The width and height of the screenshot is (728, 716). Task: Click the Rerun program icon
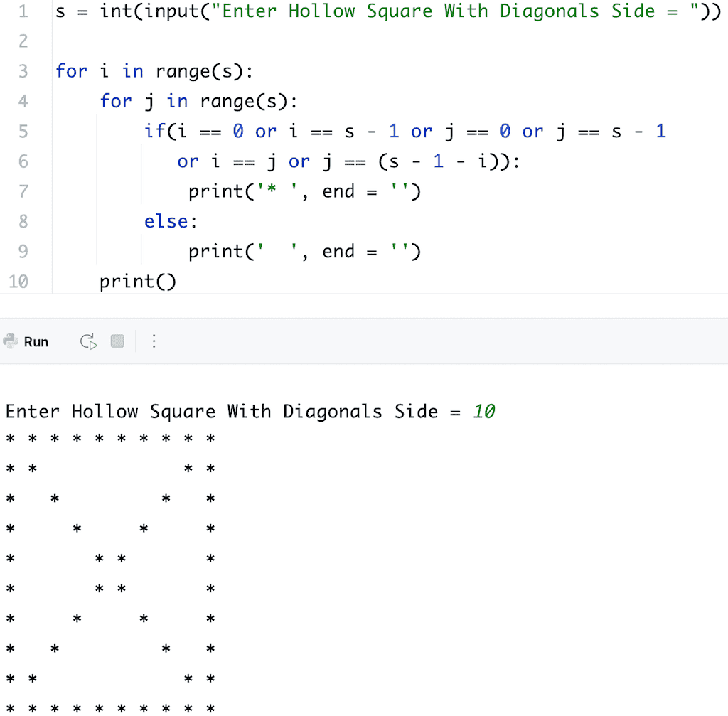(x=87, y=341)
